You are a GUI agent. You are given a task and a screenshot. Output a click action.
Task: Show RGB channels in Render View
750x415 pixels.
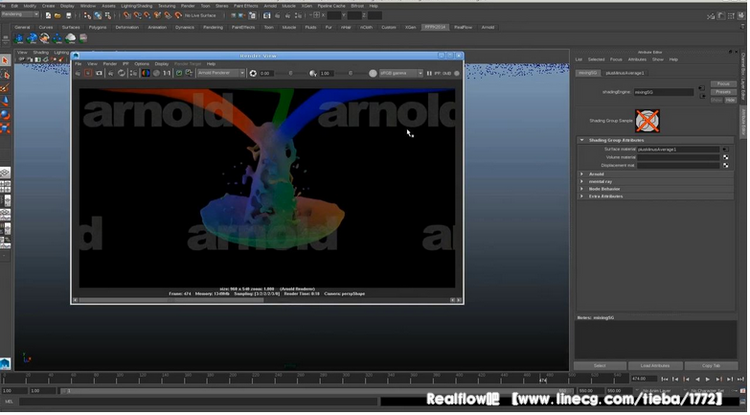pos(145,73)
